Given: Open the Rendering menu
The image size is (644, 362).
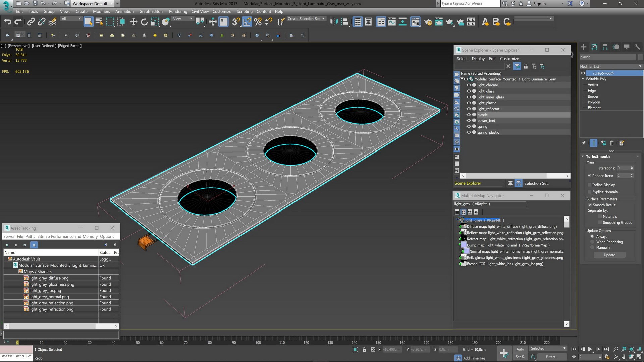Looking at the screenshot, I should click(178, 11).
